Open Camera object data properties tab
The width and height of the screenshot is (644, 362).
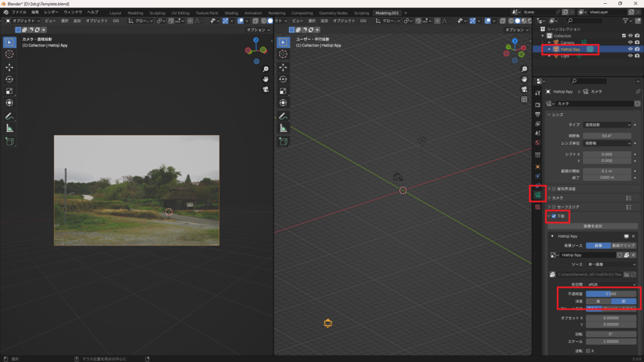[537, 196]
